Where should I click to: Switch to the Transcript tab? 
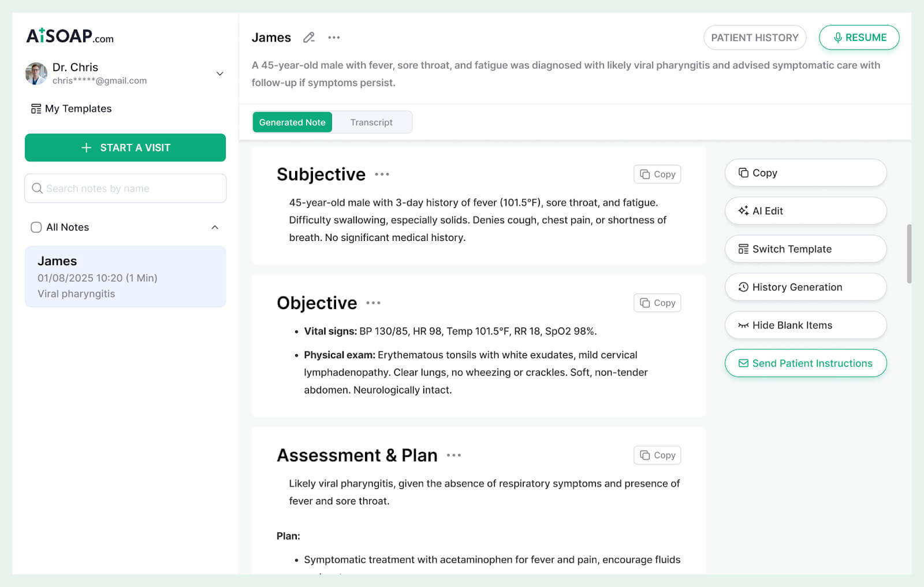point(371,122)
